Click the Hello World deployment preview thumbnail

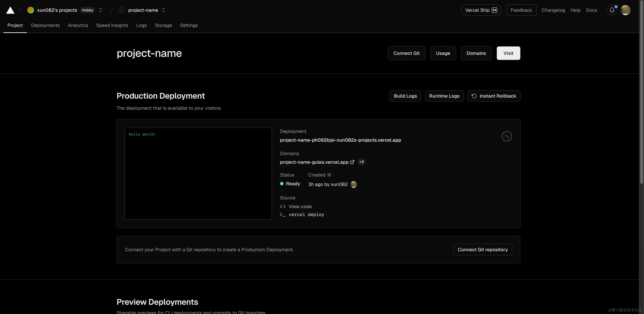pos(198,173)
